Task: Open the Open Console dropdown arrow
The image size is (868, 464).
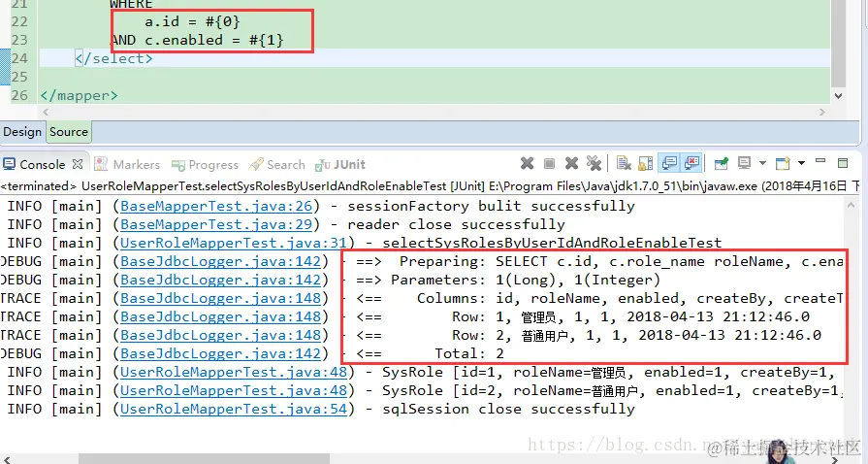Action: [801, 163]
